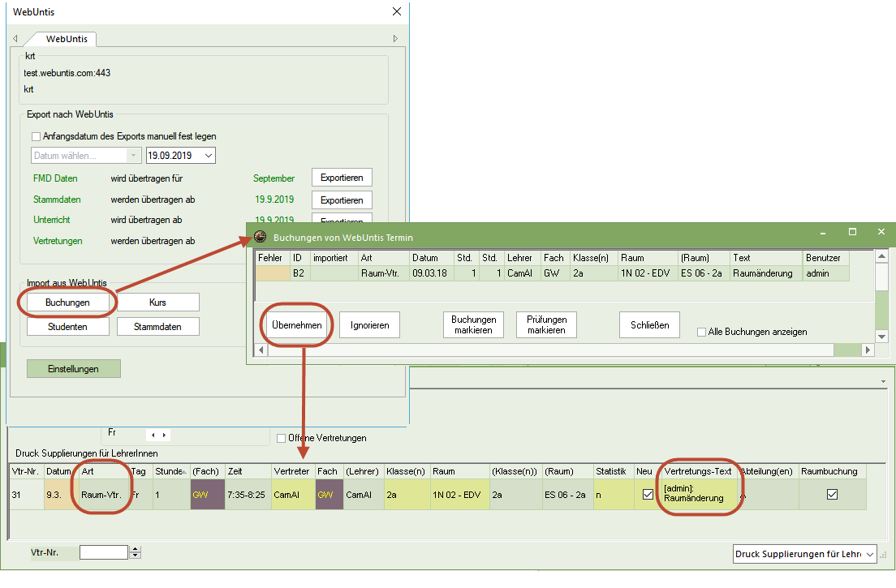Open the 19.09.2019 date dropdown
Image resolution: width=896 pixels, height=588 pixels.
(x=209, y=155)
